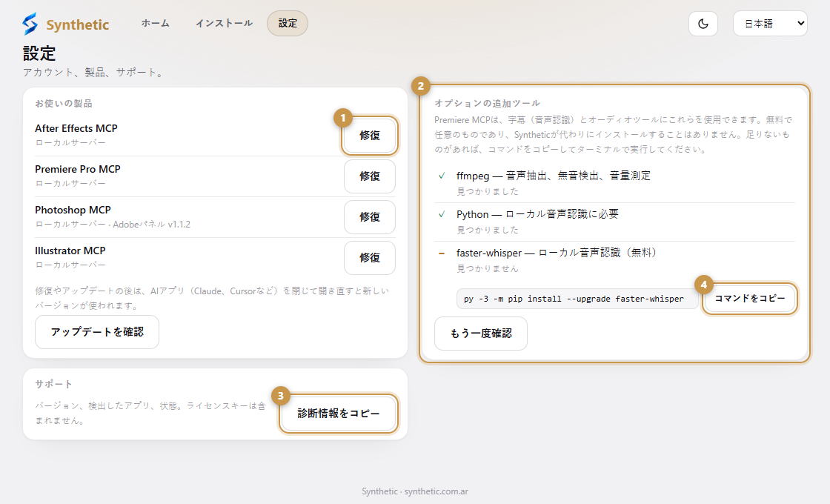Click the オプションの追加ツール heading

point(487,103)
